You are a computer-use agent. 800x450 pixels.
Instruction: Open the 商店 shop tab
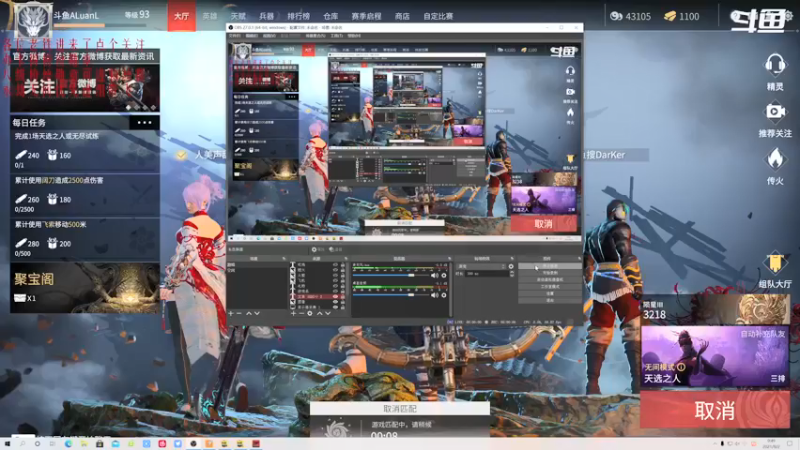pos(402,16)
